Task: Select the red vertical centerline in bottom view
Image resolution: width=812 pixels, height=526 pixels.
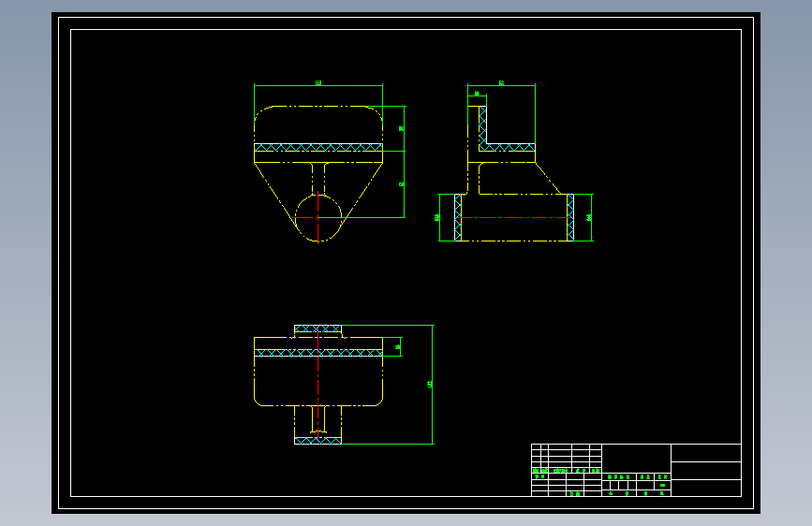Action: pos(318,384)
